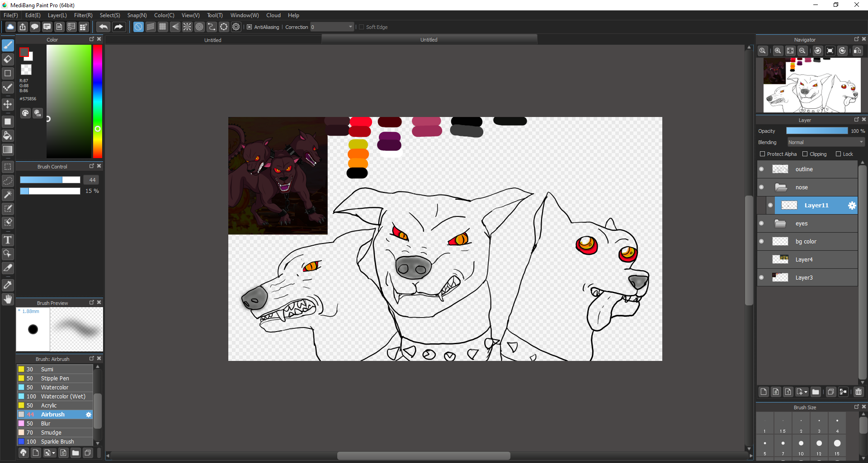Select the Sparkle Brush
Image resolution: width=868 pixels, height=463 pixels.
coord(55,442)
